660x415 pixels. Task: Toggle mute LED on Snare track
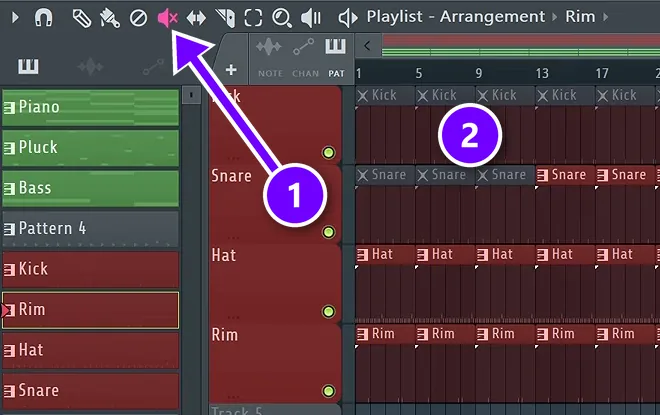(329, 232)
